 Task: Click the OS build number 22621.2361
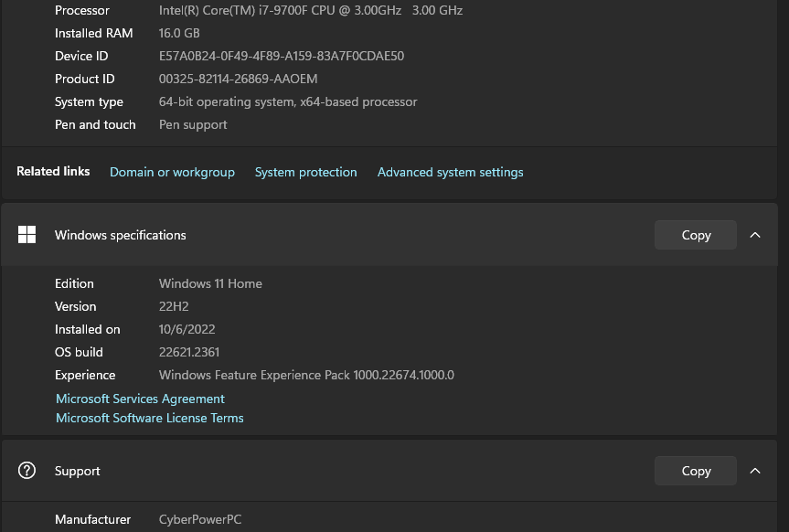click(x=189, y=352)
